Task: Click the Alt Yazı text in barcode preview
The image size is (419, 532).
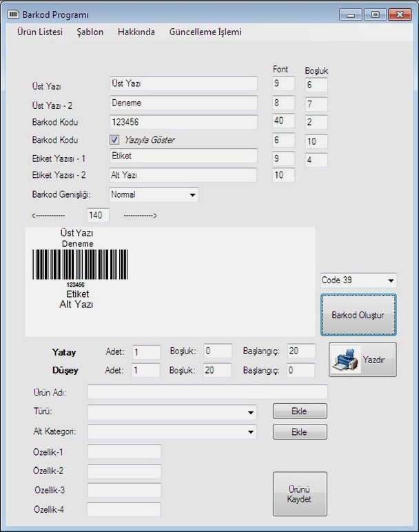Action: (x=76, y=305)
